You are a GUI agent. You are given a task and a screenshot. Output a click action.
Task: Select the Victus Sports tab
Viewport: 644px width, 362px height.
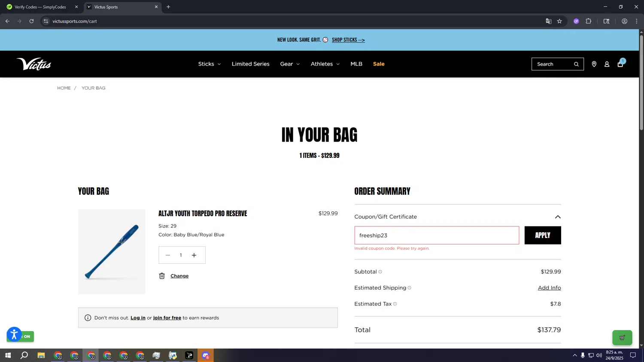pyautogui.click(x=122, y=7)
